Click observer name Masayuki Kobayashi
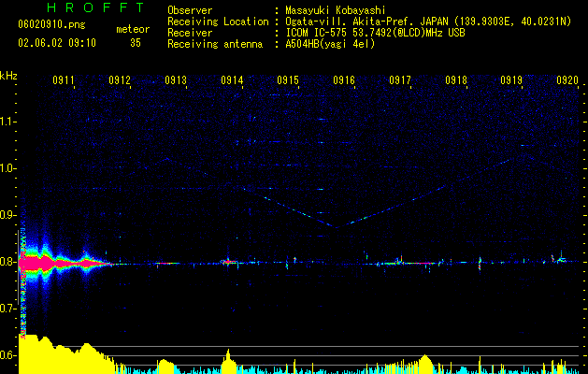588x374 pixels. pos(336,10)
